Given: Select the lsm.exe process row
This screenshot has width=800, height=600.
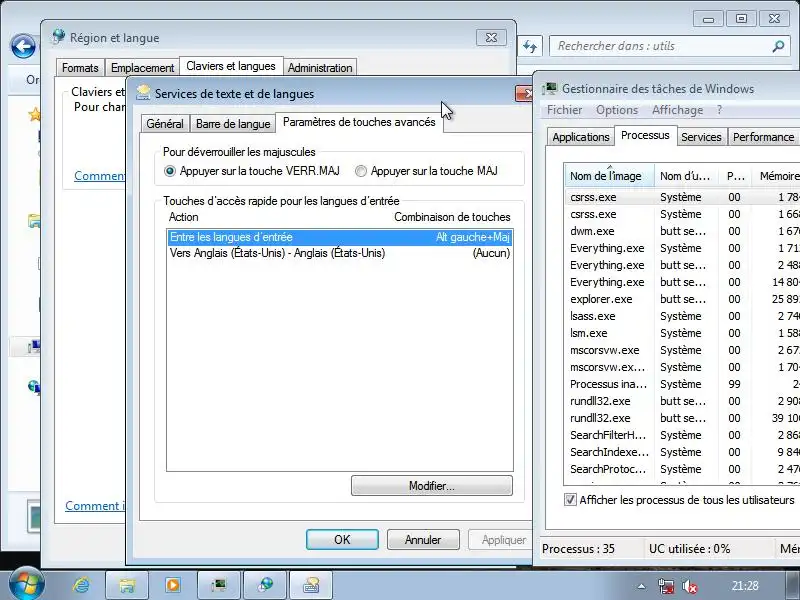Looking at the screenshot, I should [683, 333].
